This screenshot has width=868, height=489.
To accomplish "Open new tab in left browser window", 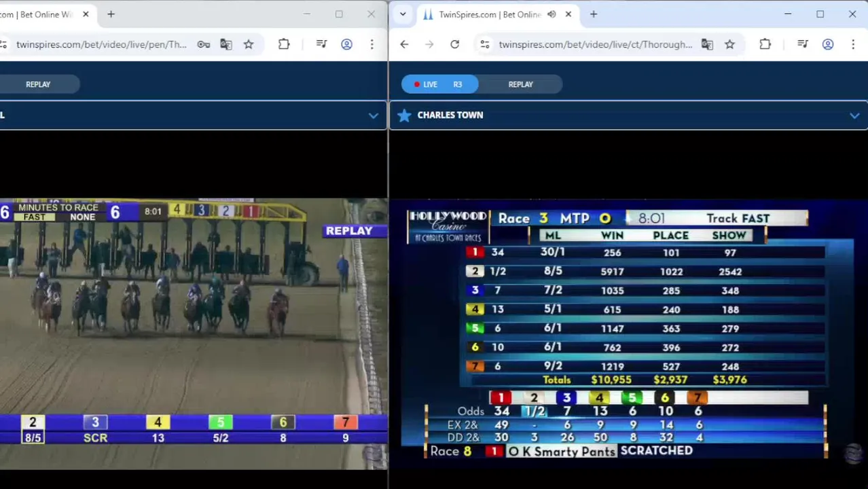I will pos(111,14).
